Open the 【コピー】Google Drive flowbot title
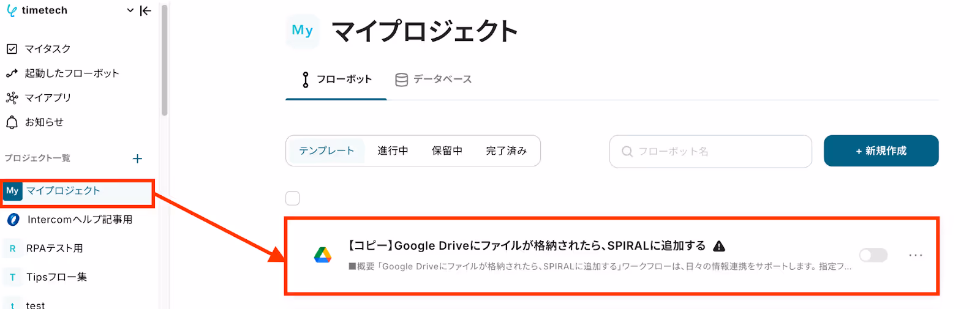 point(527,246)
